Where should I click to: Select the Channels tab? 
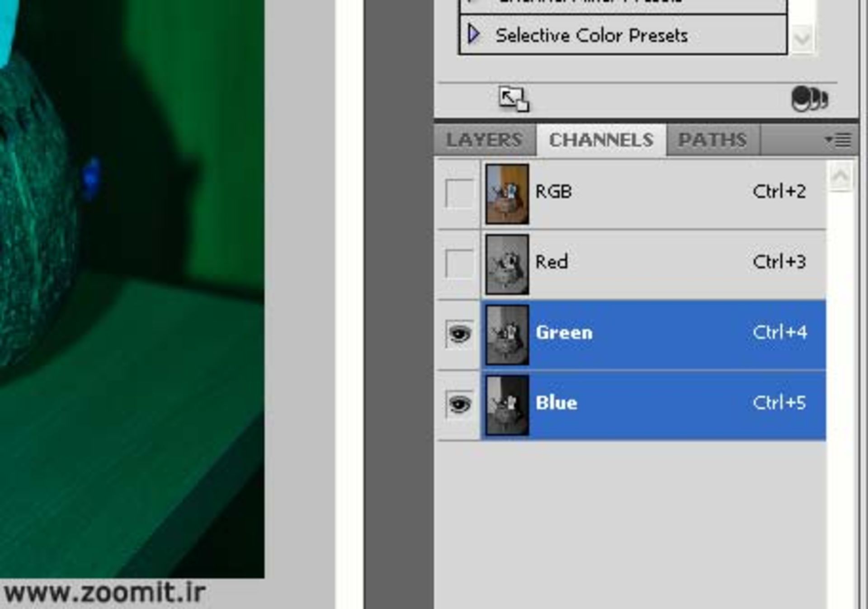pyautogui.click(x=601, y=139)
